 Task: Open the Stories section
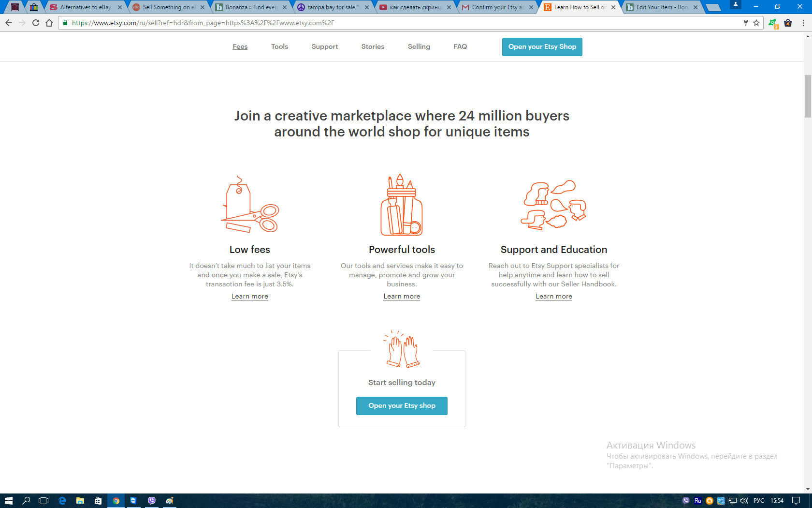tap(373, 46)
